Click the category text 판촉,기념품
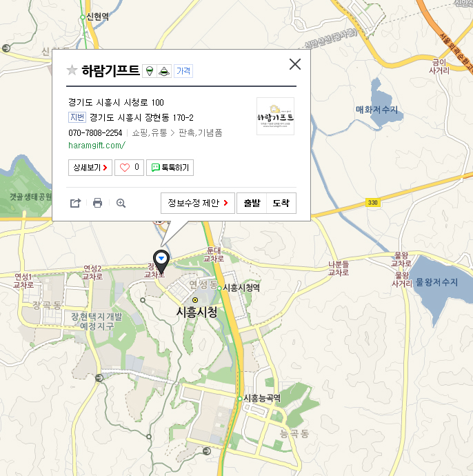 point(200,132)
